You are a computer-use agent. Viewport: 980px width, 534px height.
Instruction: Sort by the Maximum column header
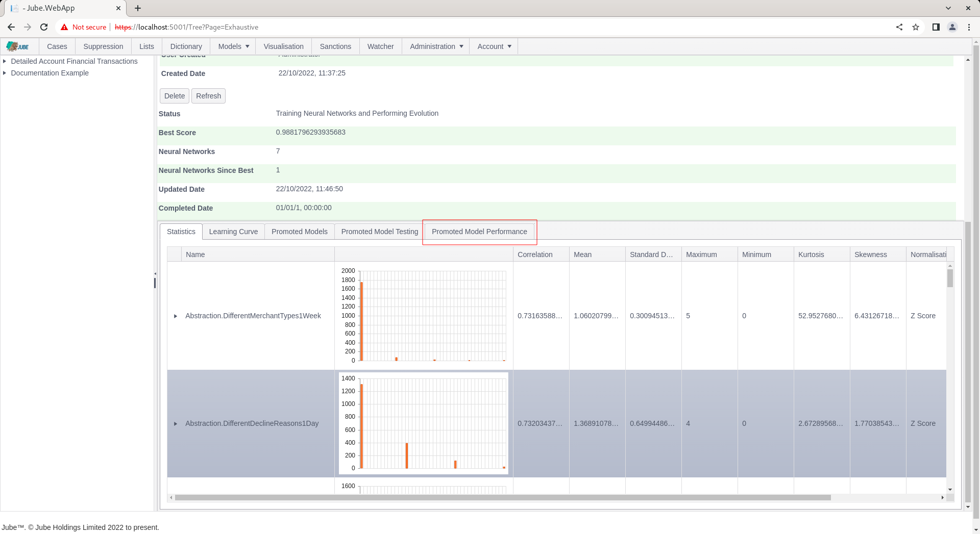coord(709,255)
